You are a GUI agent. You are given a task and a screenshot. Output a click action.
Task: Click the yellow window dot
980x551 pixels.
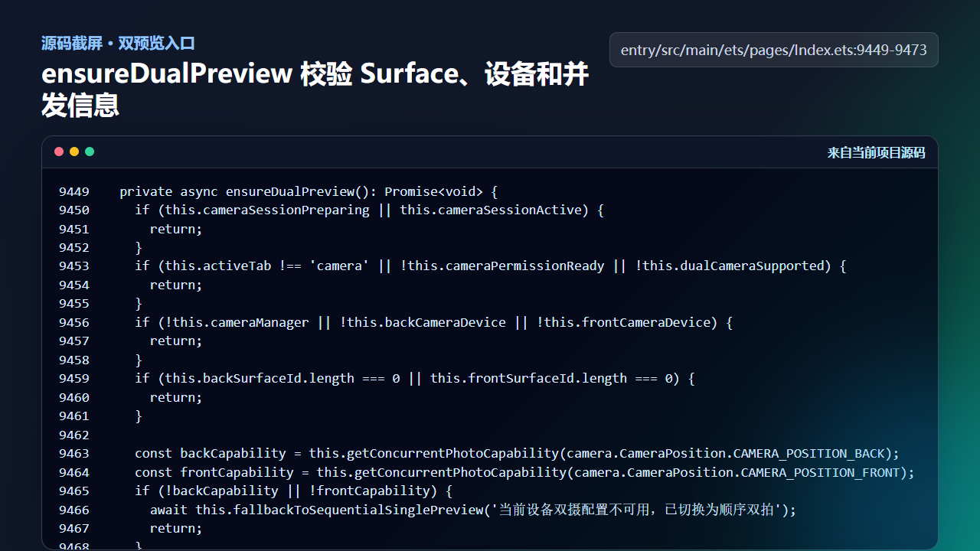click(74, 152)
